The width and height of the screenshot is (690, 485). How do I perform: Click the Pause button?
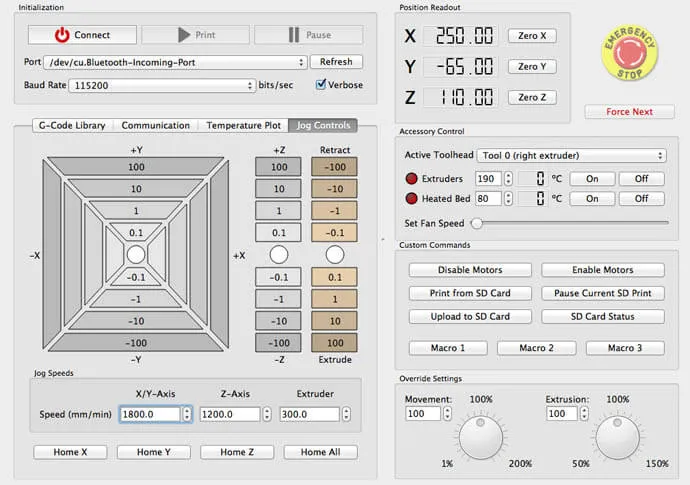click(308, 35)
